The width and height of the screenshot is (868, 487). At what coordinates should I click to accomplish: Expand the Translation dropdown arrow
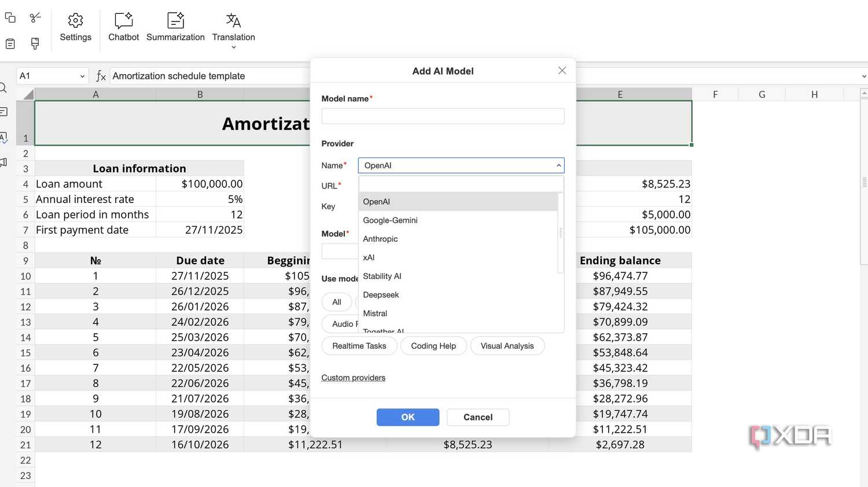234,47
